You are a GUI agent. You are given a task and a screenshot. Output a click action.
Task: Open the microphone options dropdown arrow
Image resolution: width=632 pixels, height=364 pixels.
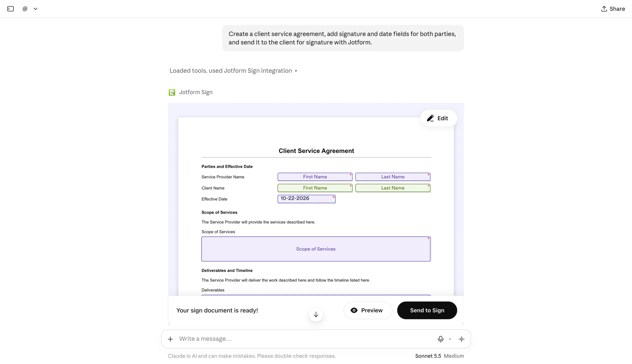450,339
